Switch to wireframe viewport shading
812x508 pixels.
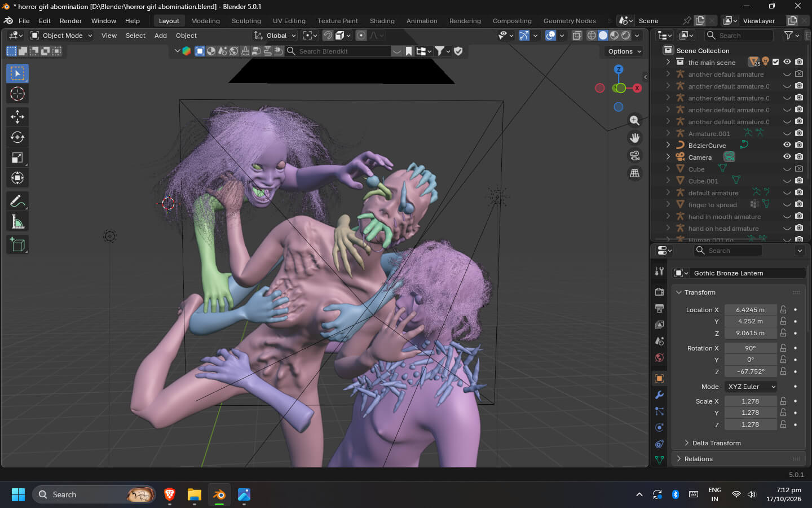(592, 36)
